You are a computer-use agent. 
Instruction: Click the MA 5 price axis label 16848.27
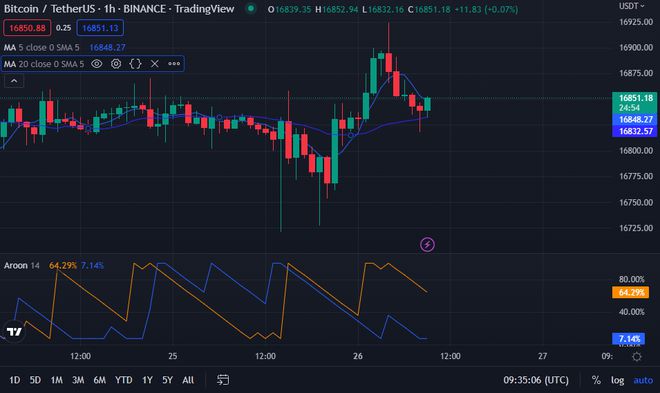634,119
